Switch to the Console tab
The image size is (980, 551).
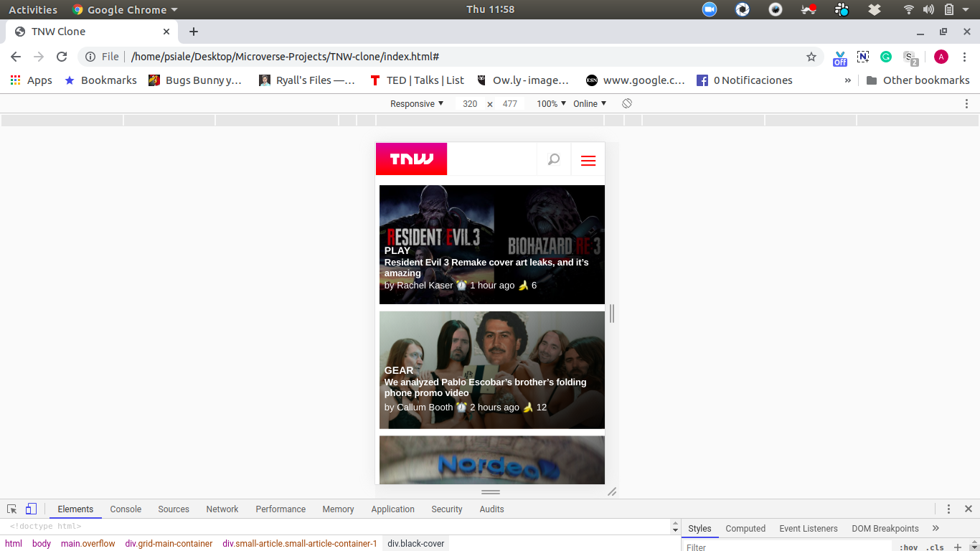126,509
